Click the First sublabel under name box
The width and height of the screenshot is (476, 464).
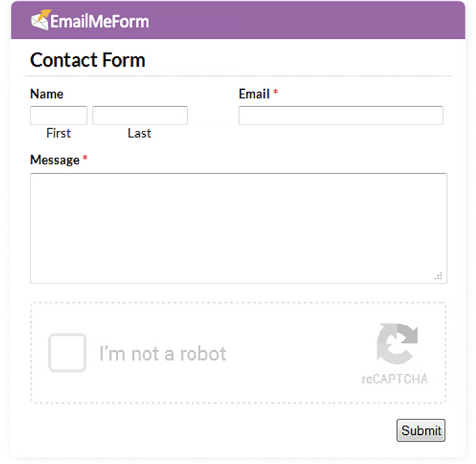(59, 133)
